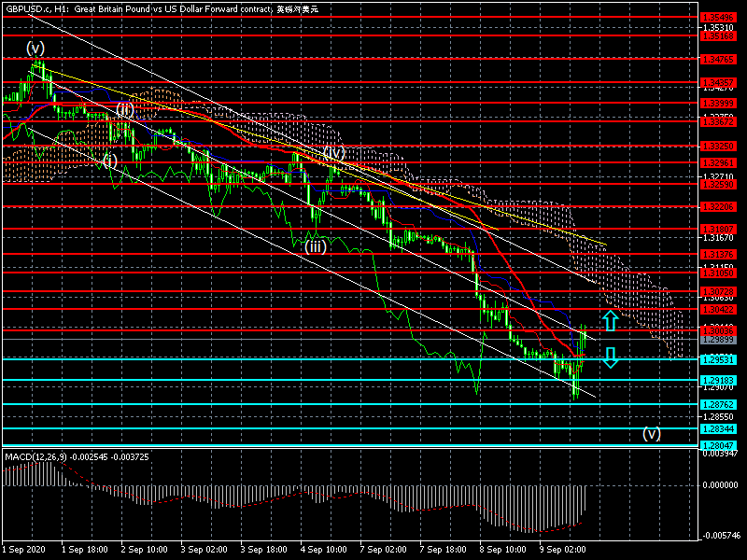The image size is (747, 560).
Task: Click the 1.33672 red price label
Action: 718,122
